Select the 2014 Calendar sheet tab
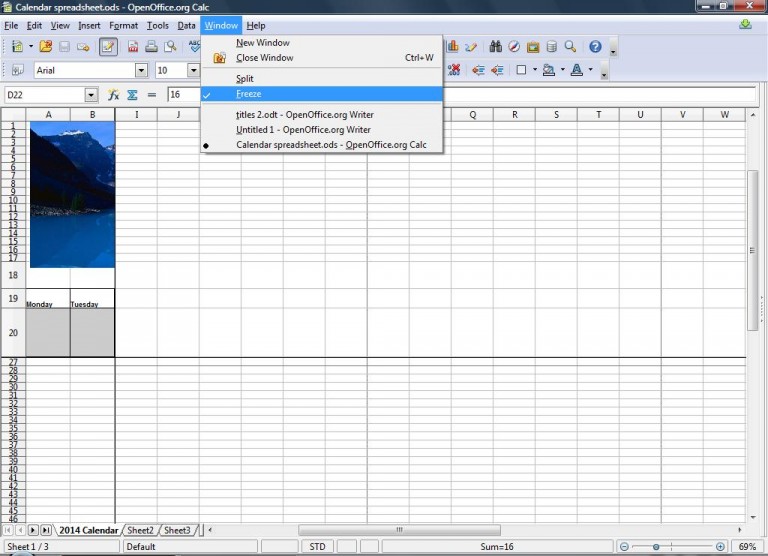Image resolution: width=768 pixels, height=556 pixels. pyautogui.click(x=89, y=530)
